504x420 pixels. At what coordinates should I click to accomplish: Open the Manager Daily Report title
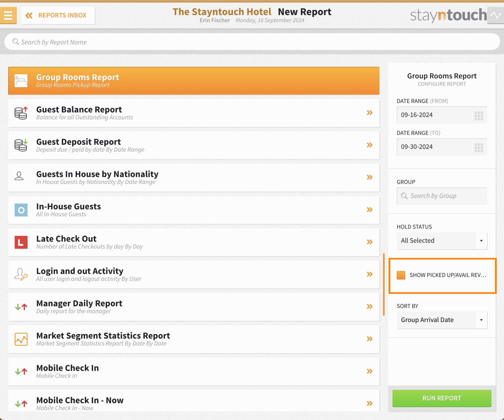tap(79, 303)
